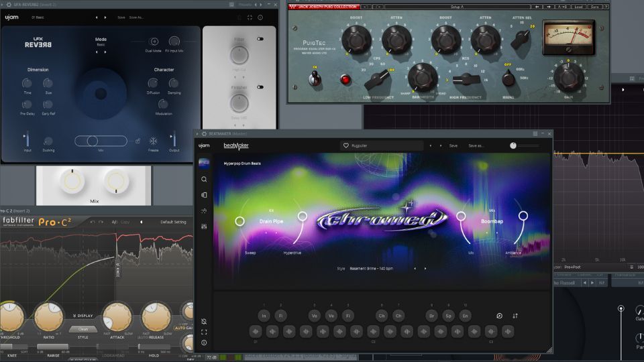
Task: Flip the PuigTec IN toggle switch
Action: [313, 79]
